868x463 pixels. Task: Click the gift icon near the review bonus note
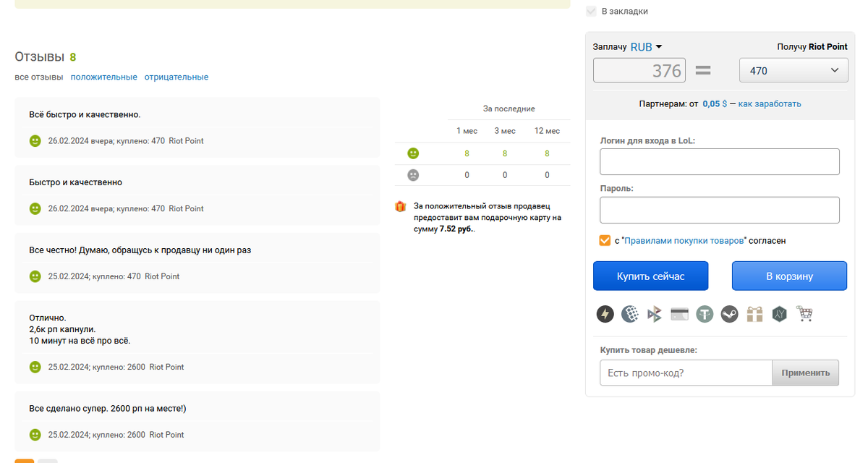tap(401, 206)
